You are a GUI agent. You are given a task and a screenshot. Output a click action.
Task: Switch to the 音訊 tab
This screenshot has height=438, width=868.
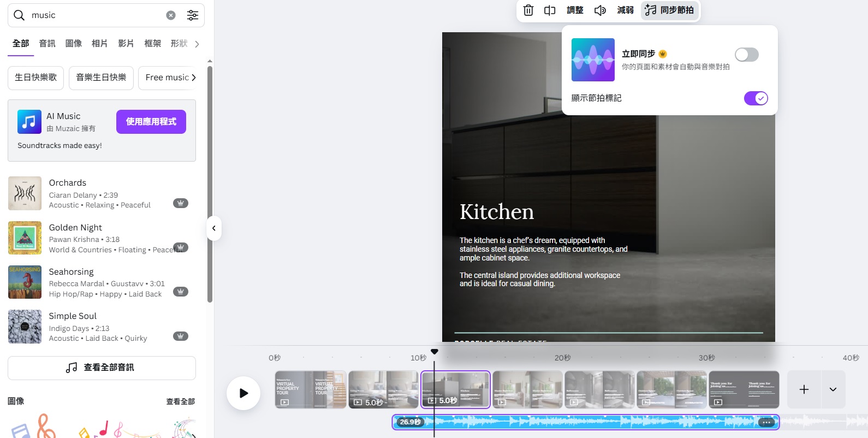click(x=47, y=43)
